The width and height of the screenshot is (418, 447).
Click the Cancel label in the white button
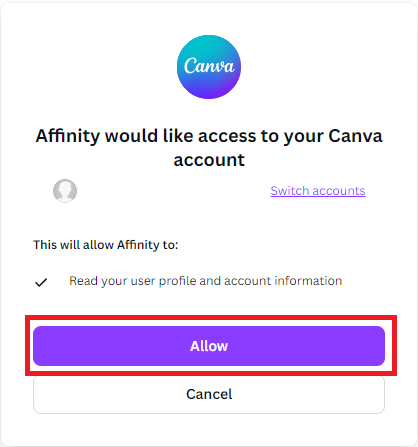[x=209, y=394]
